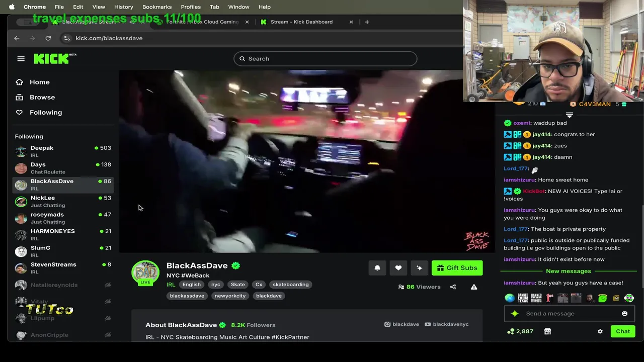The width and height of the screenshot is (644, 362).
Task: Click the sparkle subscribe icon button
Action: [x=420, y=268]
